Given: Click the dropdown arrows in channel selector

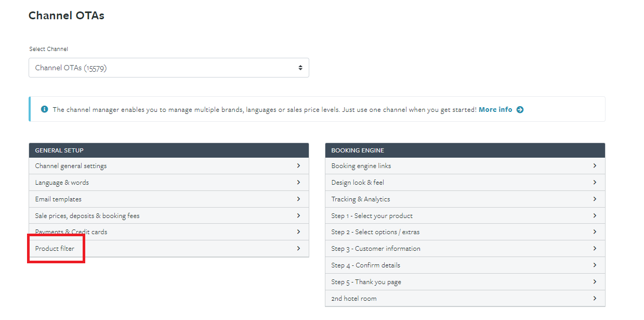Looking at the screenshot, I should (300, 68).
